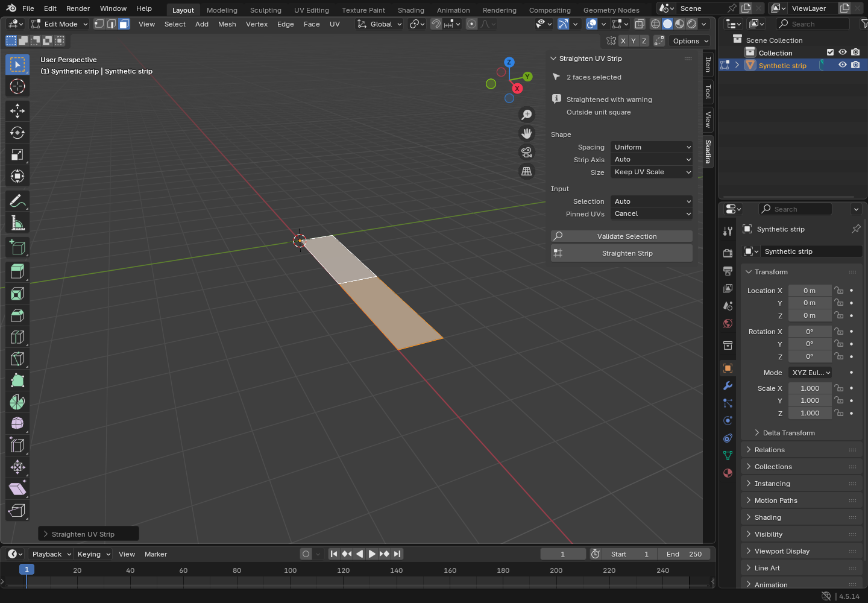Screen dimensions: 868x603
Task: Open Pinned UVs dropdown showing Cancel
Action: [x=652, y=213]
